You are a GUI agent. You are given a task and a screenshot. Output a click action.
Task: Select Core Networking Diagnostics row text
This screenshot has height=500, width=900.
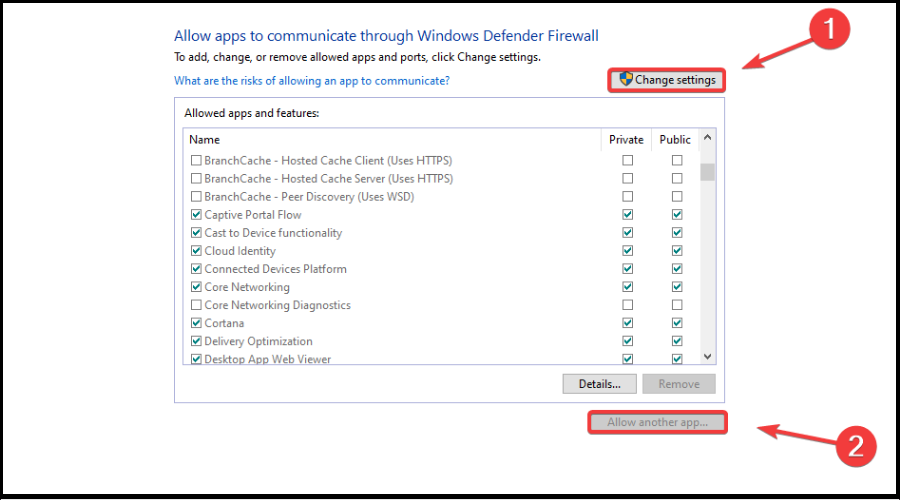(x=277, y=305)
